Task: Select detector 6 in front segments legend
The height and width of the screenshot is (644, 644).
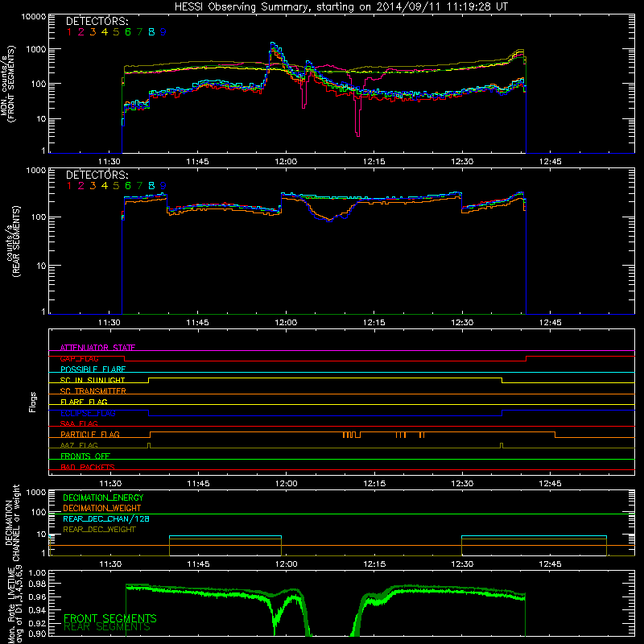Action: [x=128, y=32]
